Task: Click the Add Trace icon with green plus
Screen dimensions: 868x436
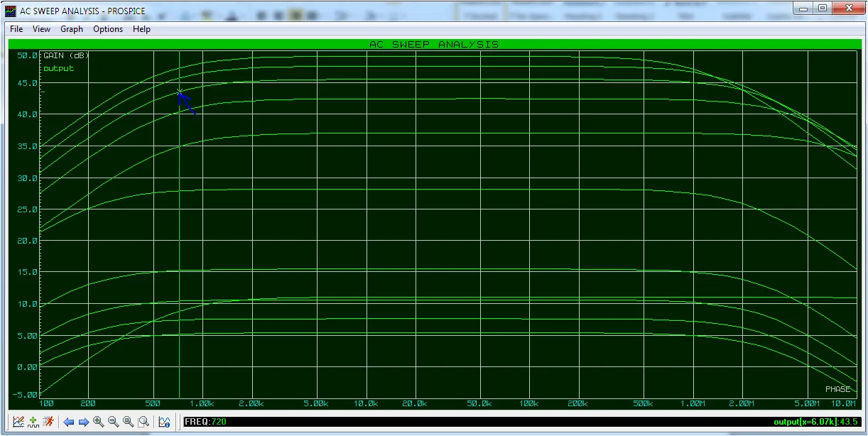Action: click(x=33, y=422)
